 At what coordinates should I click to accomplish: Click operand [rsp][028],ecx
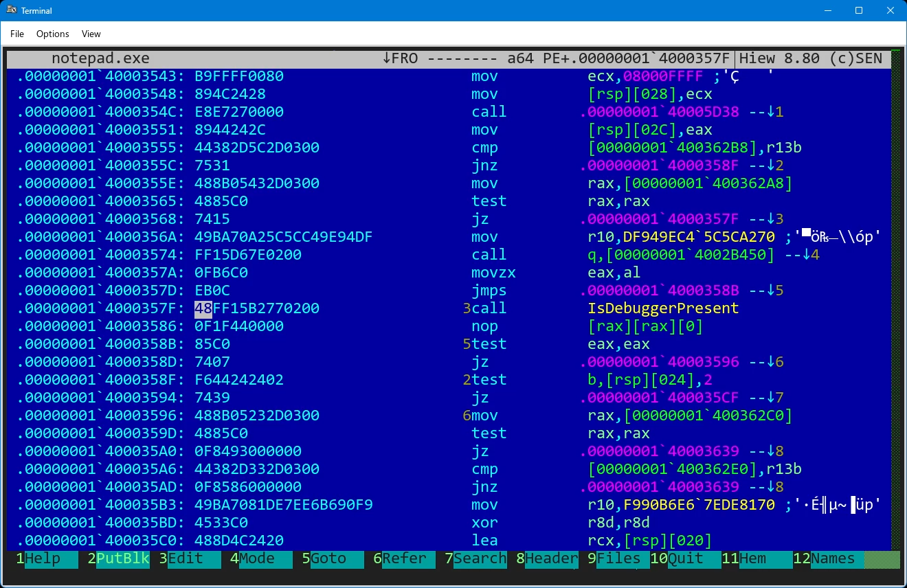650,94
